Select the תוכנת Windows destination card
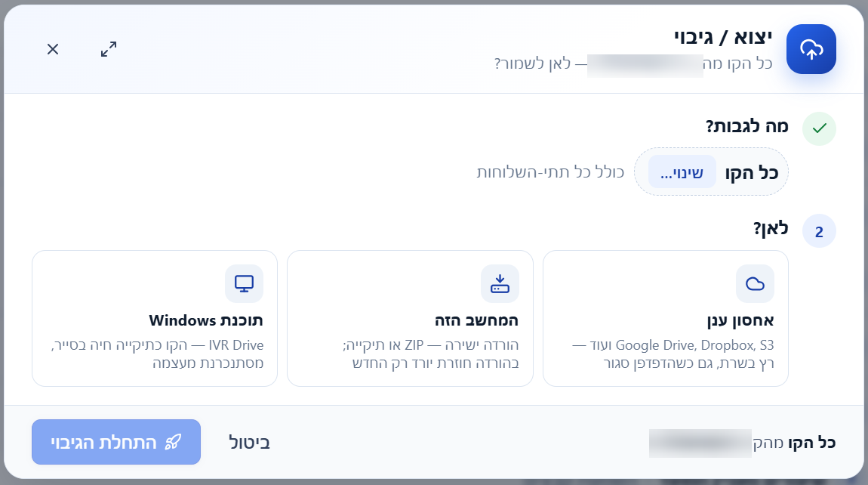868x485 pixels. point(155,318)
